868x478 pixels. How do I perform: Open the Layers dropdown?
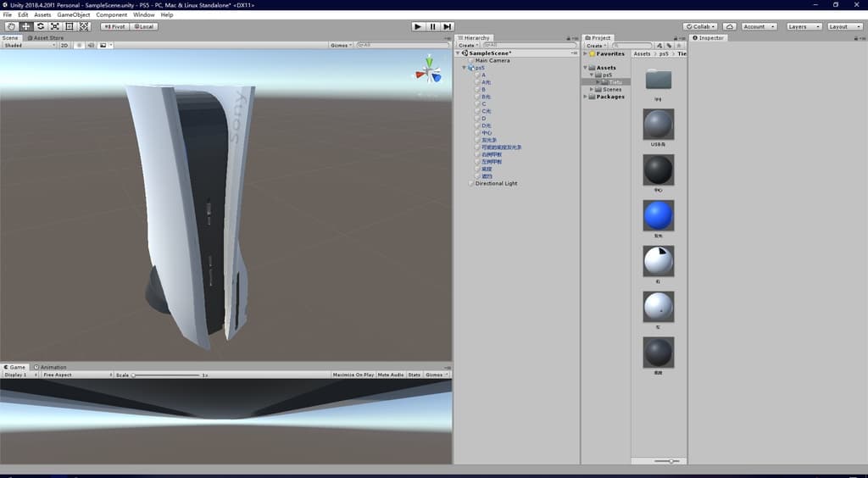803,26
